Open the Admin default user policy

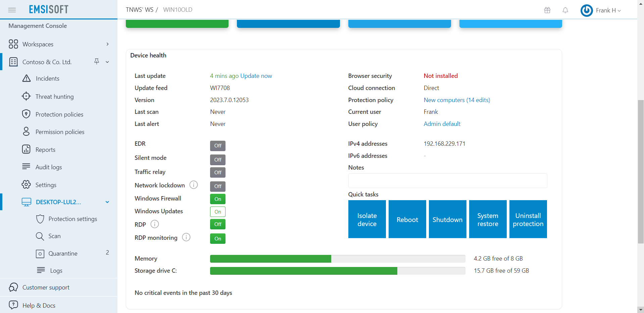click(442, 124)
